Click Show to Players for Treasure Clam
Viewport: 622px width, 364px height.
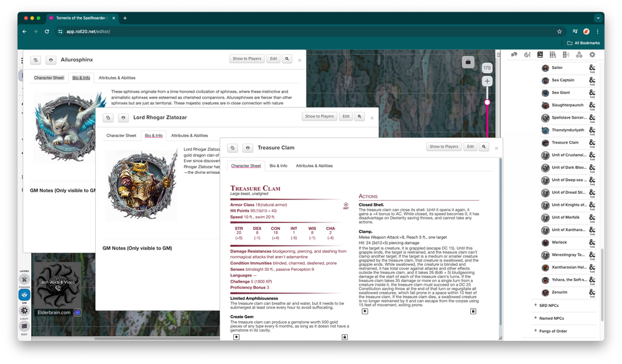click(444, 147)
